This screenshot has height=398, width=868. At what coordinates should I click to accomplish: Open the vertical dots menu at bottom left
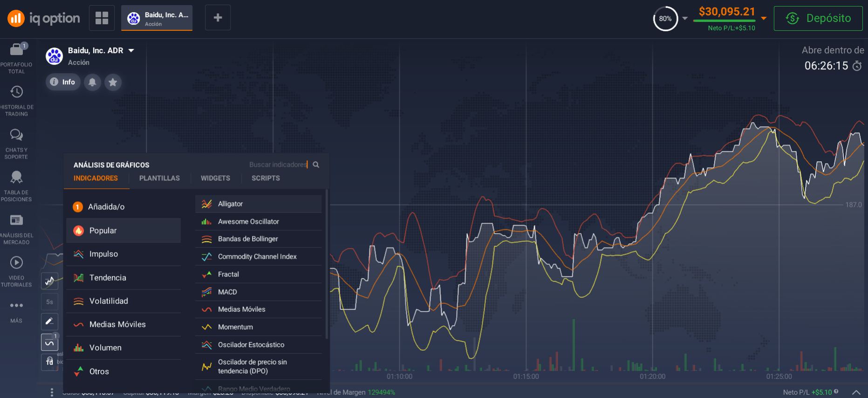click(52, 392)
